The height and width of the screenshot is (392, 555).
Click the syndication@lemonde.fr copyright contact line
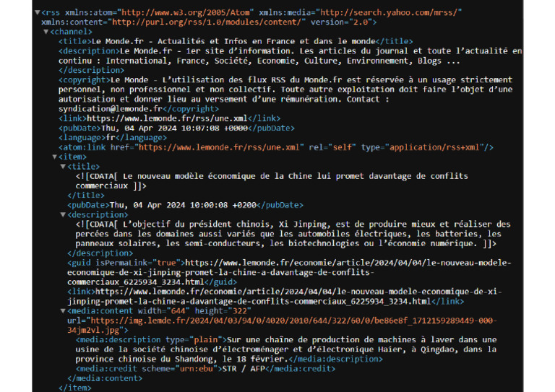coord(139,109)
